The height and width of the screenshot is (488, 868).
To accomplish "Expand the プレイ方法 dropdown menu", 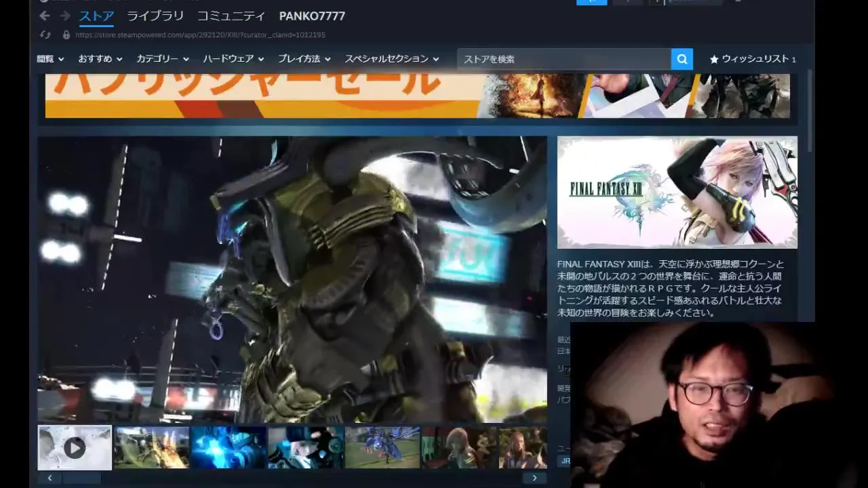I will 304,59.
